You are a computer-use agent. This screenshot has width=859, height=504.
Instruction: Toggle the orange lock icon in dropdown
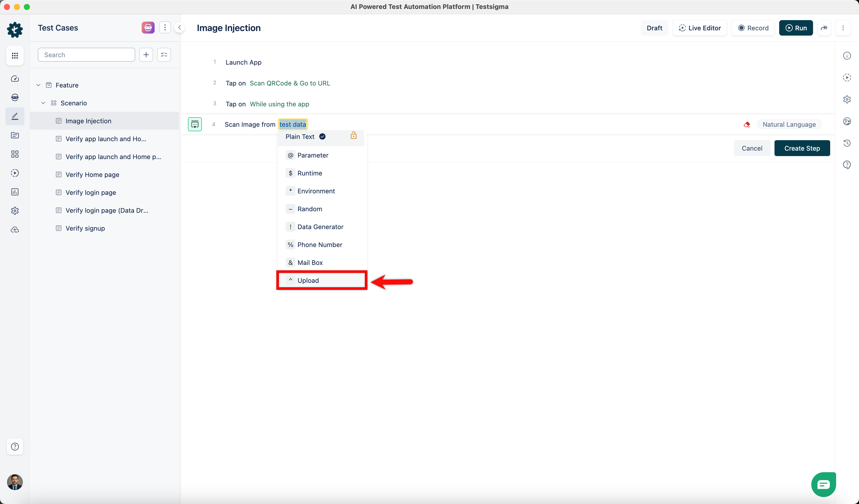353,136
